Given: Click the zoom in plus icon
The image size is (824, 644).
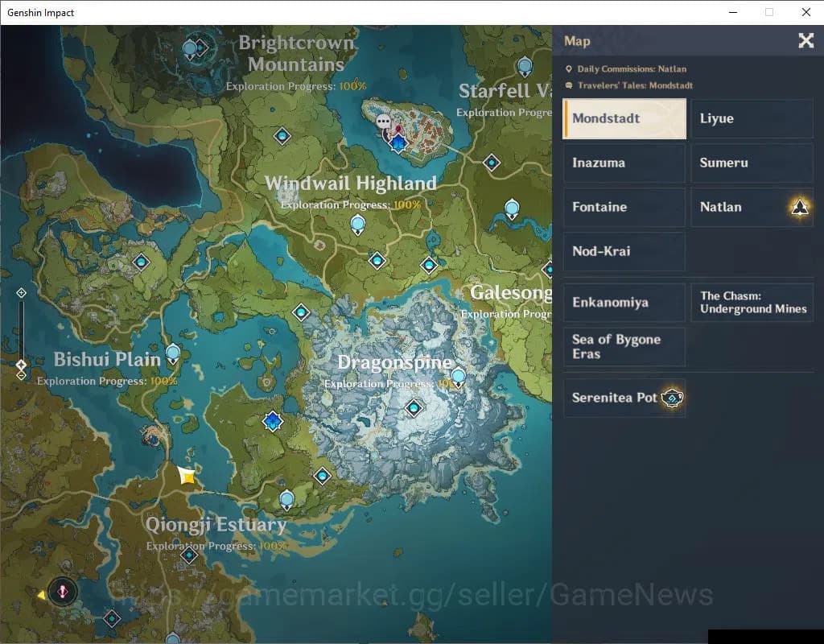Looking at the screenshot, I should pos(22,293).
